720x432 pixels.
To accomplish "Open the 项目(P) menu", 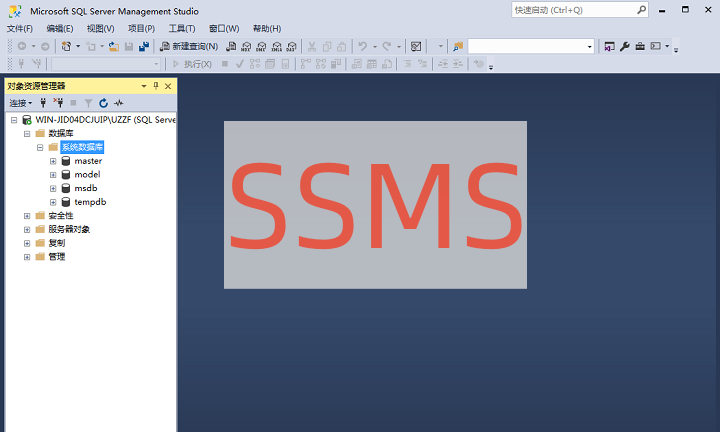I will pos(141,29).
